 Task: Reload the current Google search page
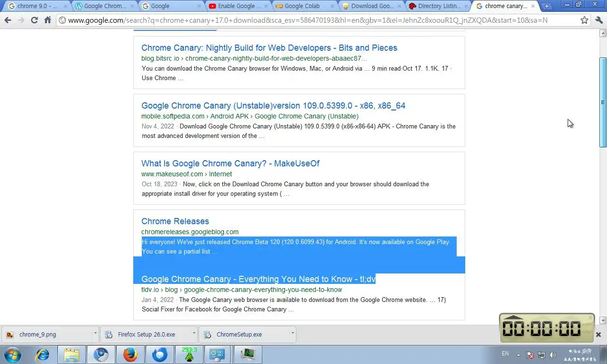34,20
